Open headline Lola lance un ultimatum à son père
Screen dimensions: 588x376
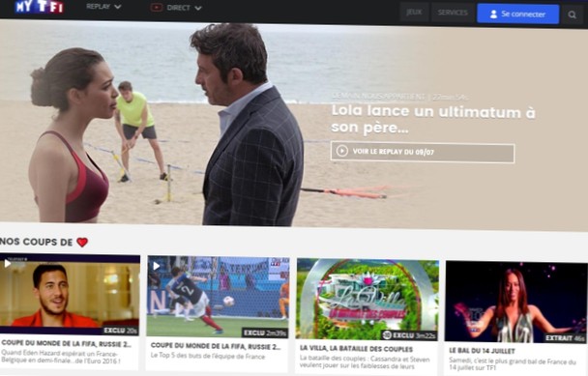click(433, 119)
